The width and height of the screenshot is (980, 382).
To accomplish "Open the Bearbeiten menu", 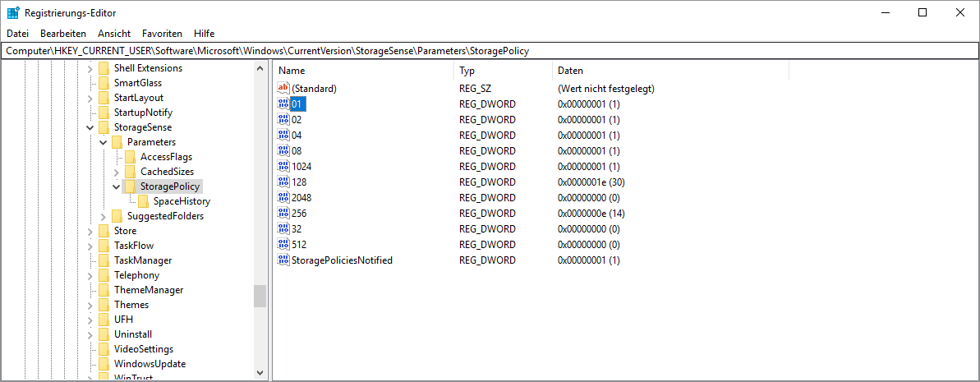I will click(x=63, y=34).
